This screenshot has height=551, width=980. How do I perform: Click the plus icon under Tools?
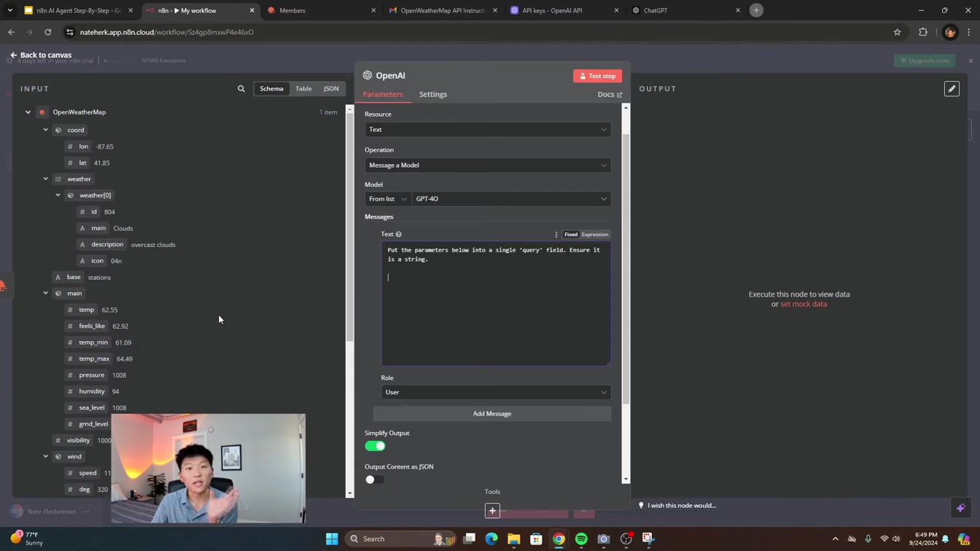(x=492, y=511)
